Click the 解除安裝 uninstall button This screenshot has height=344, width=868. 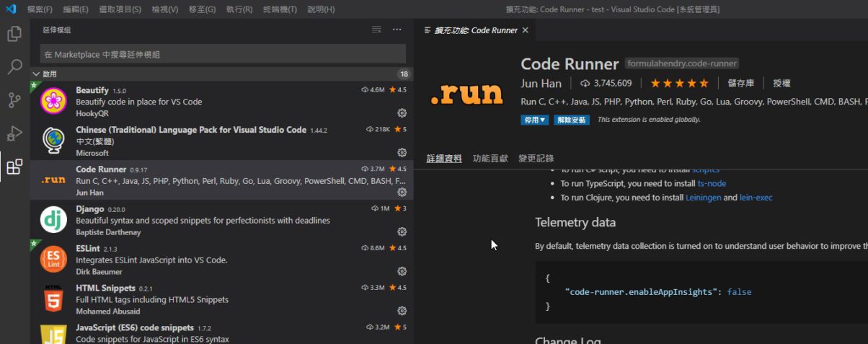pyautogui.click(x=571, y=120)
